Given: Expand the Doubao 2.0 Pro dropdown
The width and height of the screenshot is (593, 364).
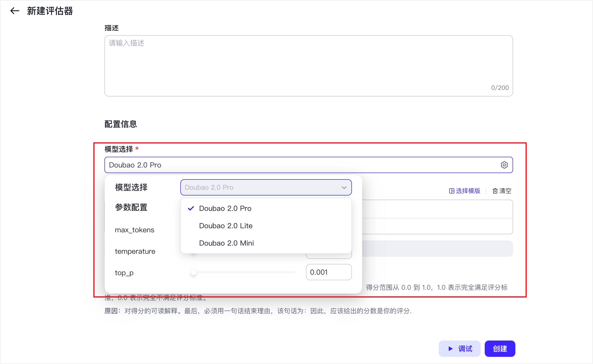Looking at the screenshot, I should coord(266,187).
